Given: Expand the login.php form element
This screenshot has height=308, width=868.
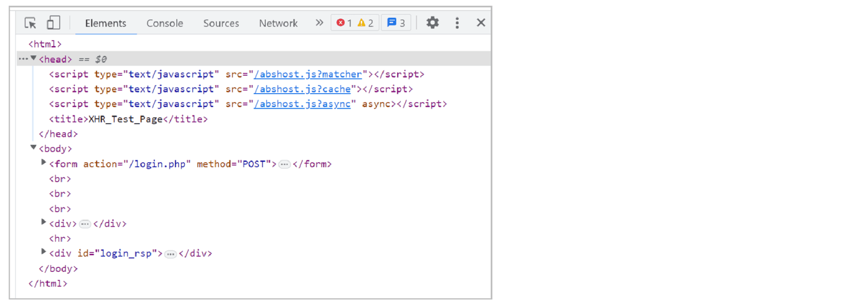Looking at the screenshot, I should 44,163.
